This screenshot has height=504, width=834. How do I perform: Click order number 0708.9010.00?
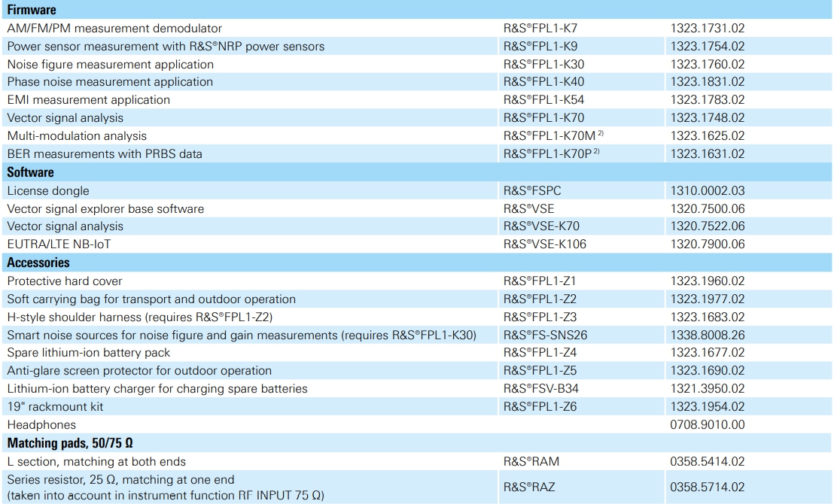(708, 425)
